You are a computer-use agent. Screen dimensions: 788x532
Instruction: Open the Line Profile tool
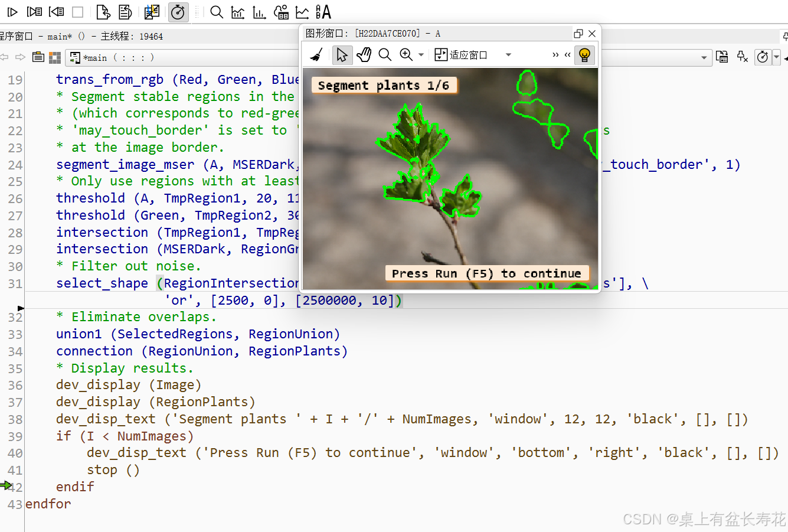pos(302,12)
